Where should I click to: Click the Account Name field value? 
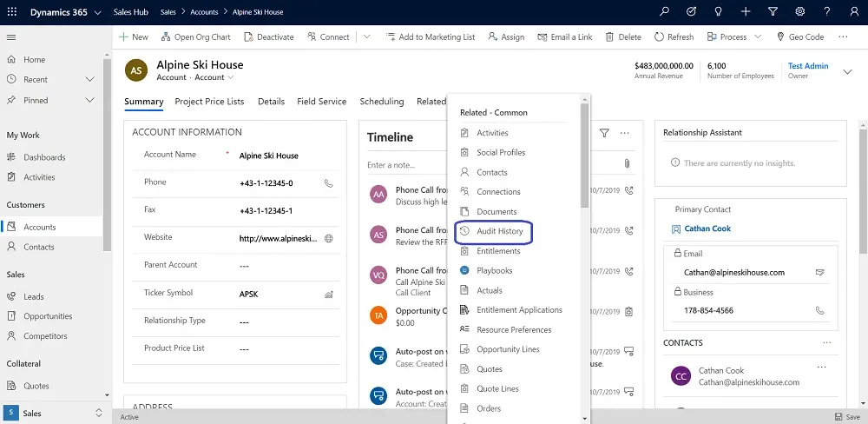(268, 156)
